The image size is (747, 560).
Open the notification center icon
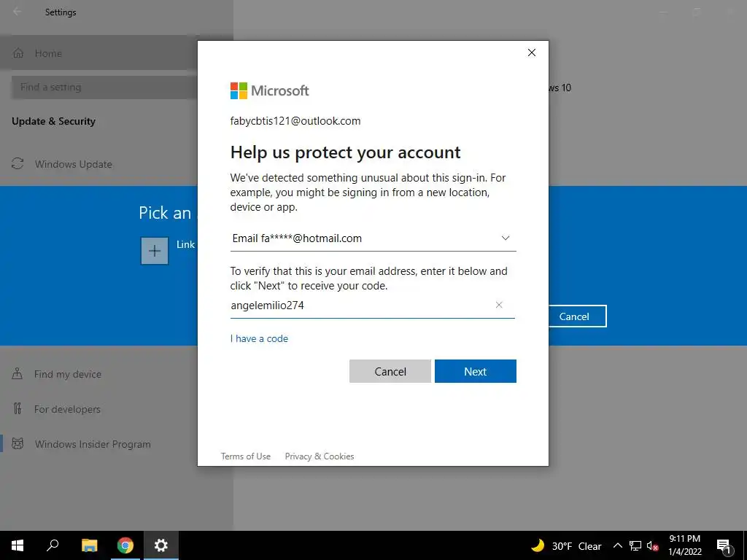point(724,545)
